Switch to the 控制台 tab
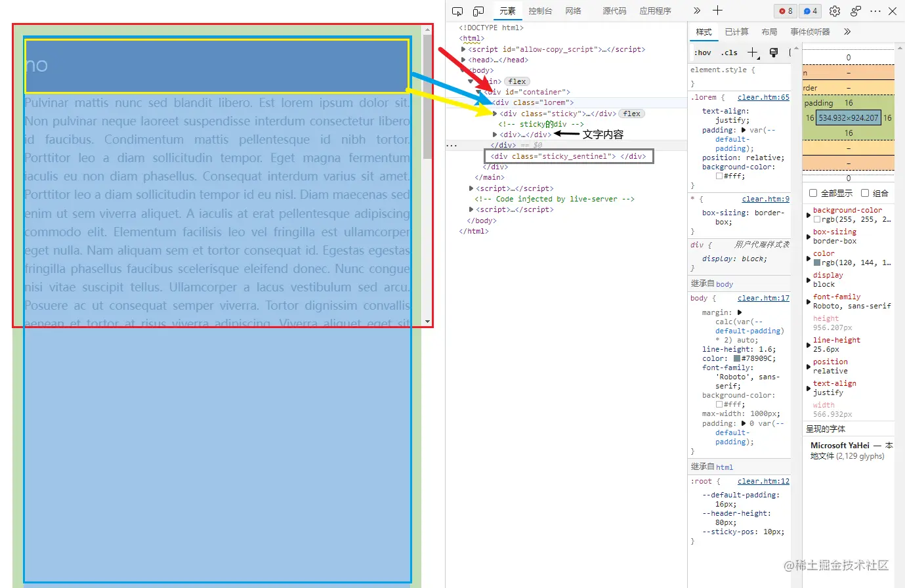 (540, 11)
